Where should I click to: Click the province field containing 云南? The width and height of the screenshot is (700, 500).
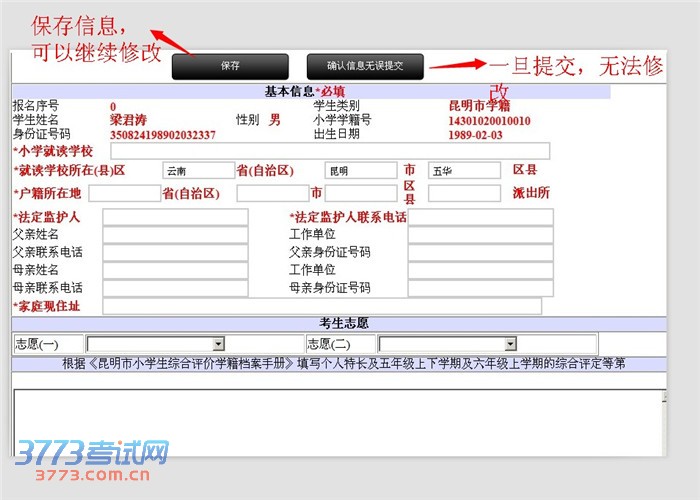[x=198, y=170]
